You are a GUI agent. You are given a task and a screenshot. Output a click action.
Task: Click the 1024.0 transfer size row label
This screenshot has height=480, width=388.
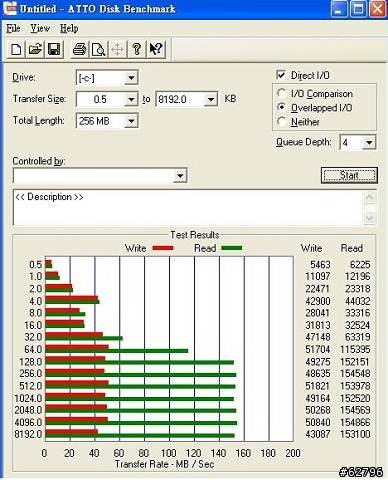(28, 398)
